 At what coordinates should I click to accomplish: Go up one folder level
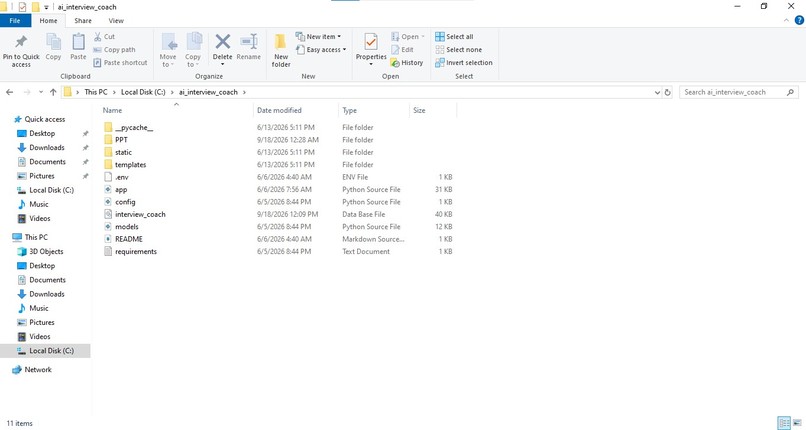(53, 92)
